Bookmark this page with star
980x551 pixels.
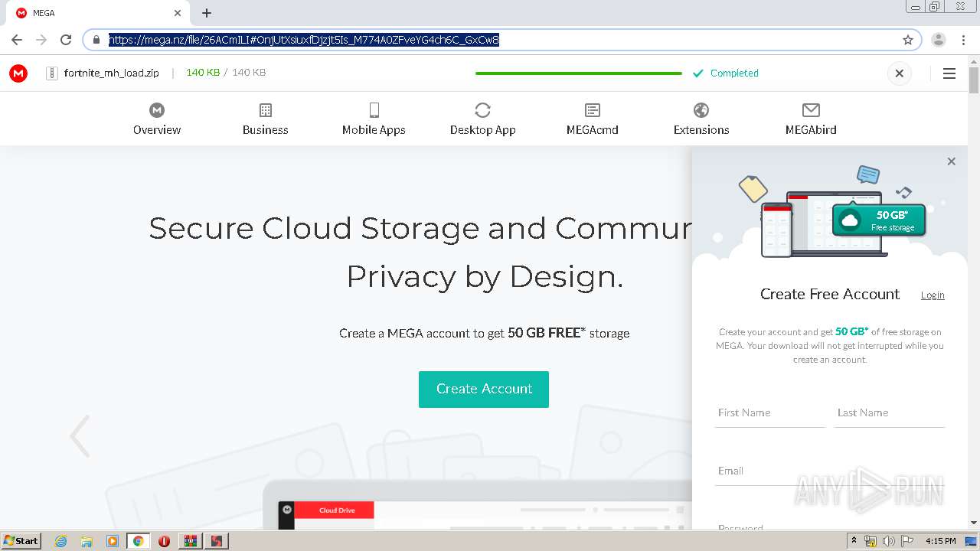(x=908, y=40)
